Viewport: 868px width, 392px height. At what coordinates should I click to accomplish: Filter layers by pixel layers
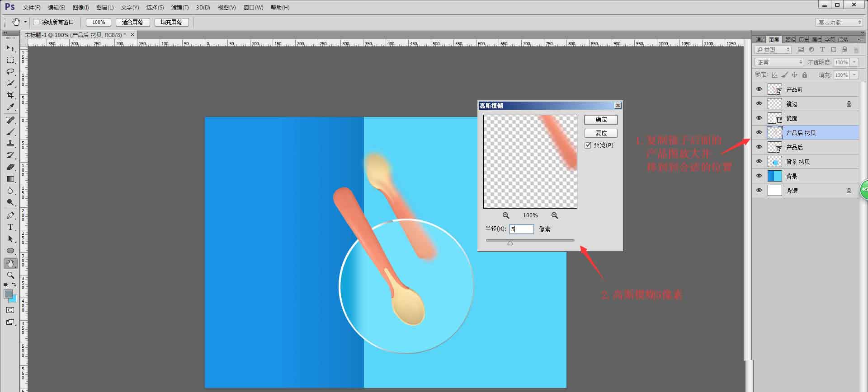point(801,50)
